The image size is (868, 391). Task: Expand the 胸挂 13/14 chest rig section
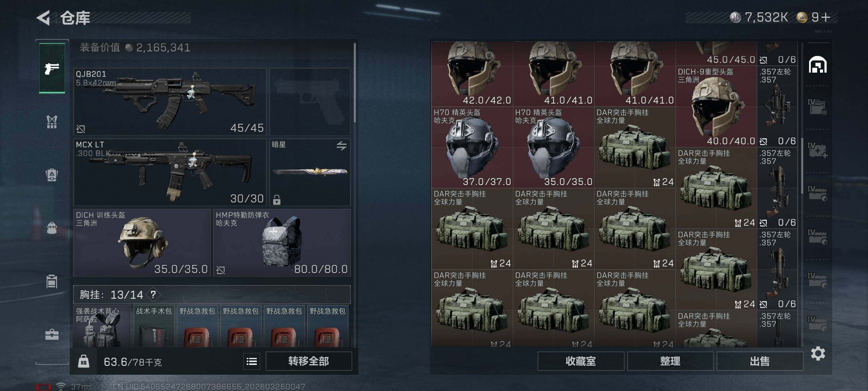click(x=212, y=295)
